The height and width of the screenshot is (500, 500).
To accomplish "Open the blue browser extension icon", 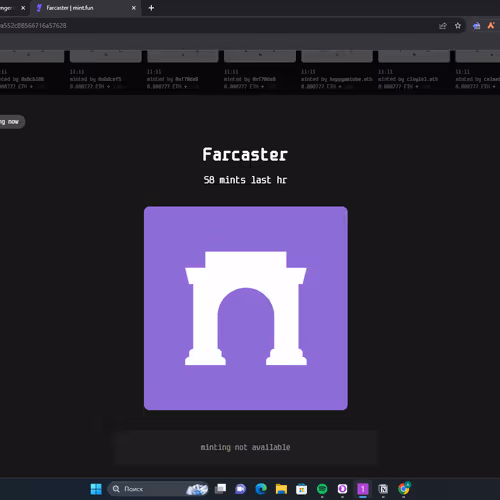I will coord(476,26).
